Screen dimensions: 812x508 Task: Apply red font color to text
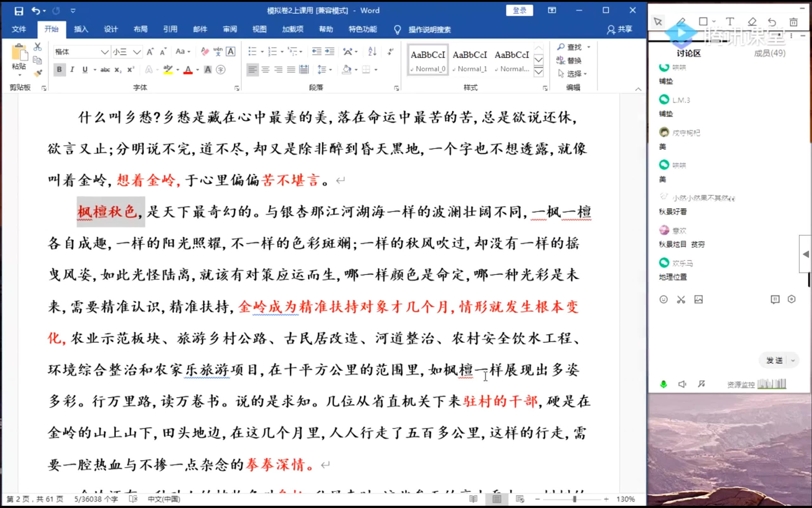tap(188, 70)
